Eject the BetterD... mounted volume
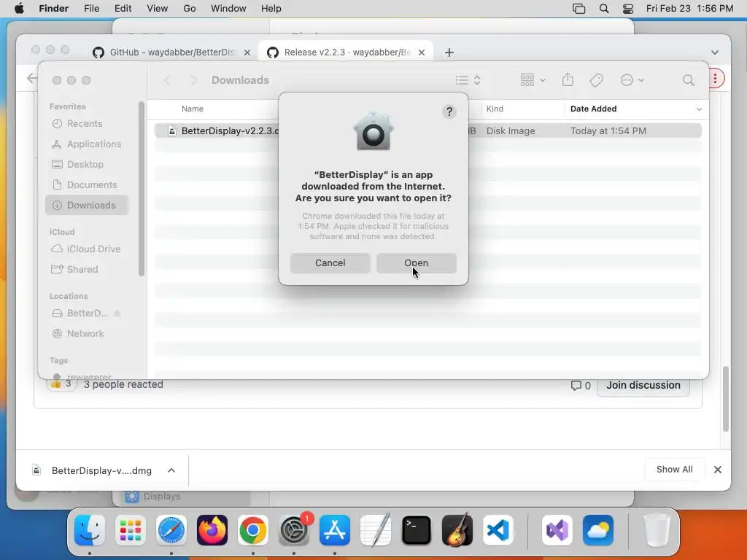 click(117, 314)
